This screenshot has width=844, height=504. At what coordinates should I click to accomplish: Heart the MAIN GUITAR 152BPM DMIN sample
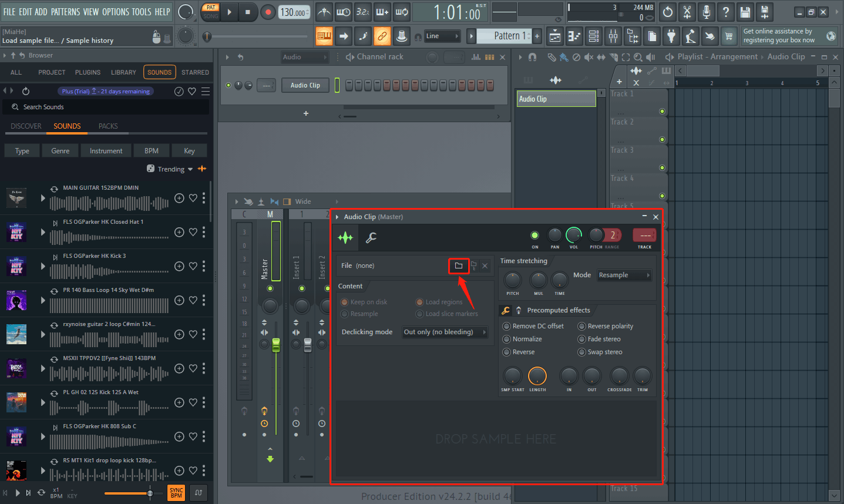pyautogui.click(x=193, y=198)
